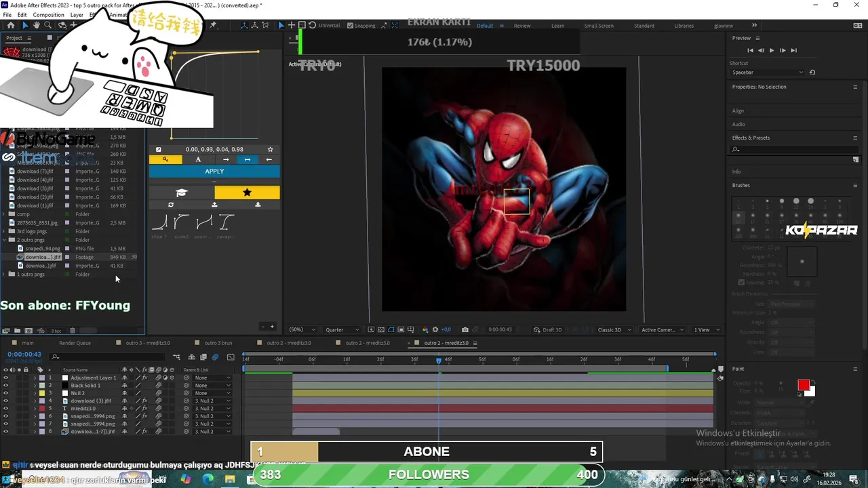Viewport: 868px width, 488px height.
Task: Open the Active Camera view dropdown
Action: click(662, 330)
